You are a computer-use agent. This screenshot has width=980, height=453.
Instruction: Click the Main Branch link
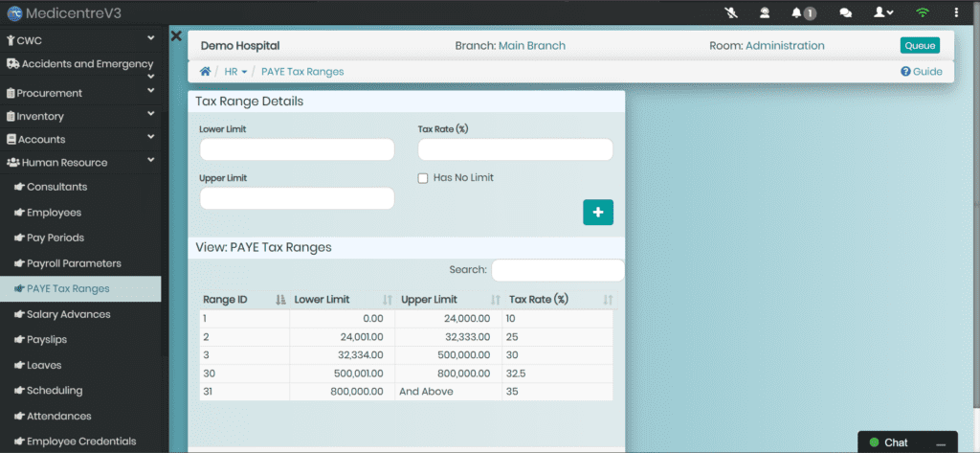coord(532,46)
